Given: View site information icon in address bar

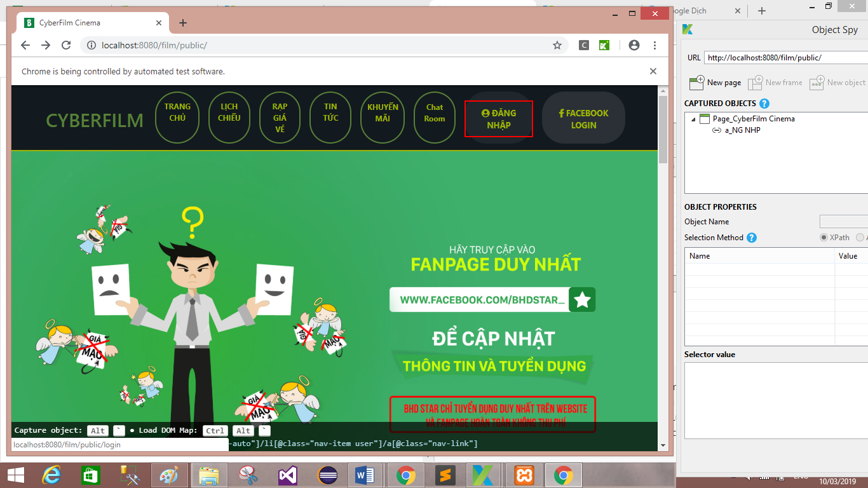Looking at the screenshot, I should (x=92, y=45).
